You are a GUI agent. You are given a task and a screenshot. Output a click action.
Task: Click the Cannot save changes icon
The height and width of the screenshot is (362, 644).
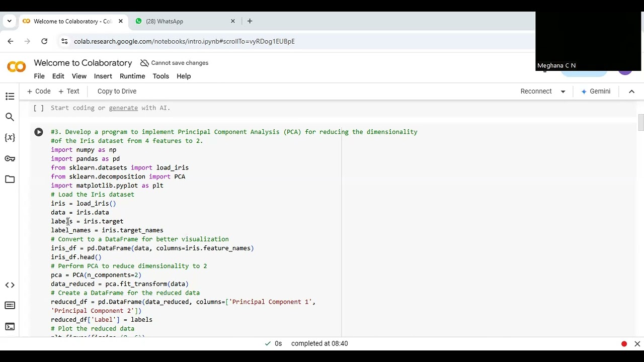[x=144, y=63]
